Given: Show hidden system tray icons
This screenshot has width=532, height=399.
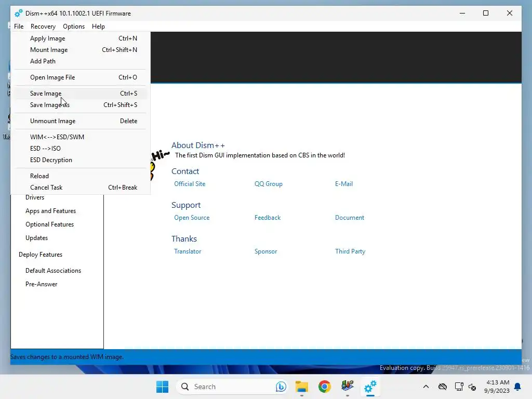Looking at the screenshot, I should (426, 387).
